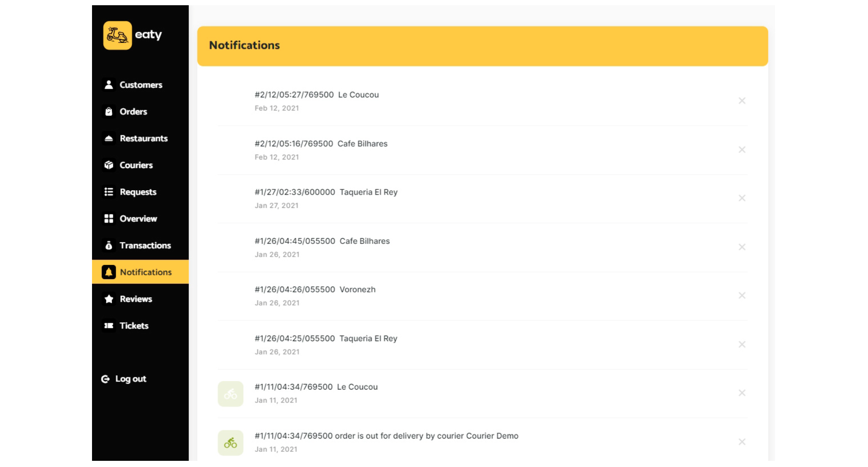Click the Overview grid icon
Screen dimensions: 868x467
(109, 218)
